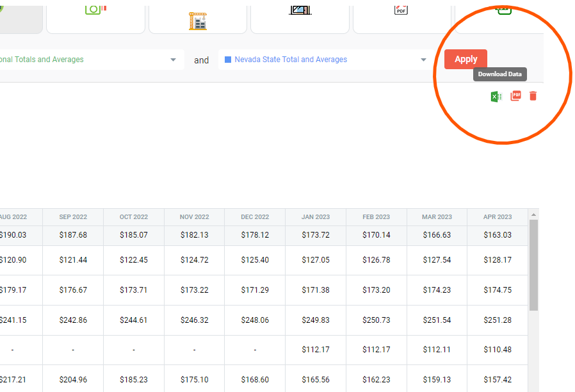Click the $127.54 cell
The height and width of the screenshot is (392, 575).
437,260
